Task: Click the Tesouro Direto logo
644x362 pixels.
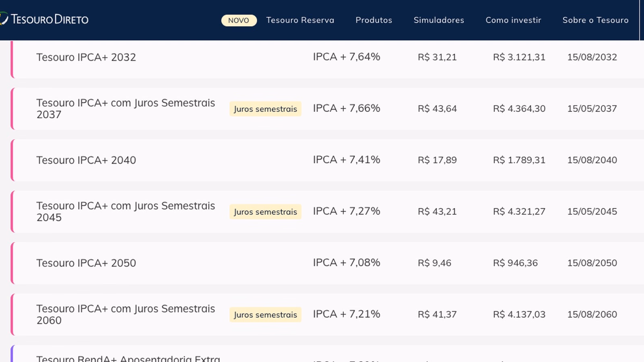Action: pyautogui.click(x=44, y=19)
